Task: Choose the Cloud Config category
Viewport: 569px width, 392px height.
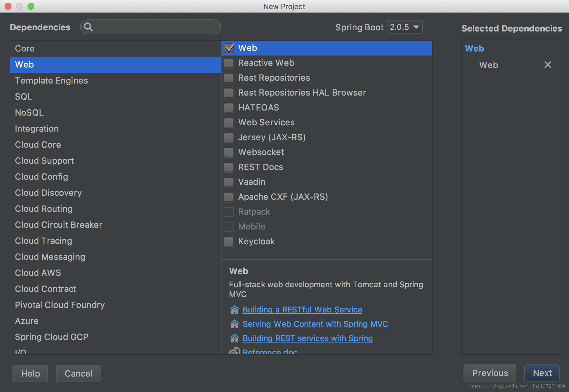Action: (116, 177)
